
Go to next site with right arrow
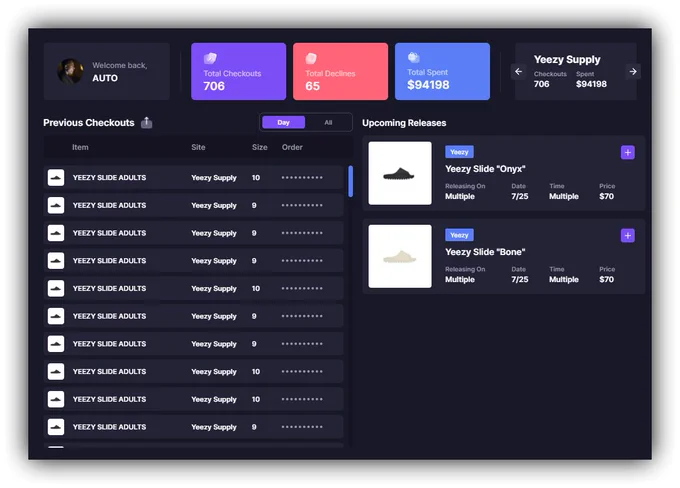pyautogui.click(x=633, y=72)
